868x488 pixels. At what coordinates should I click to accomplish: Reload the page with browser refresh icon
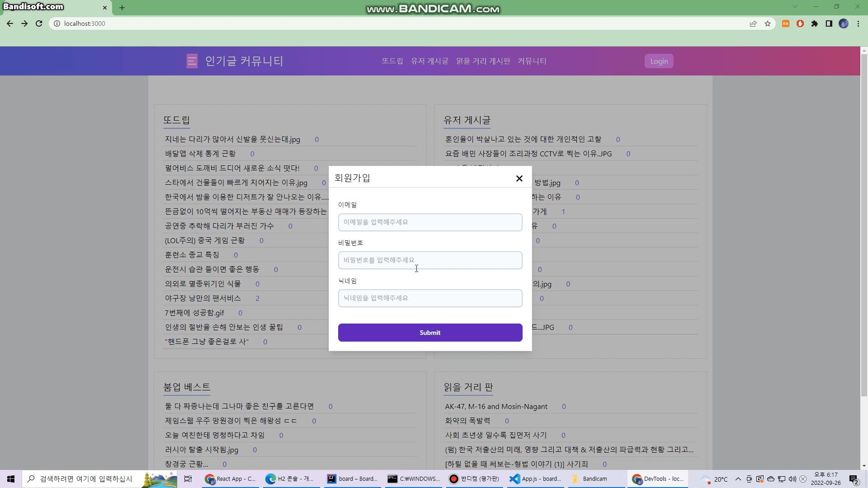pos(39,23)
